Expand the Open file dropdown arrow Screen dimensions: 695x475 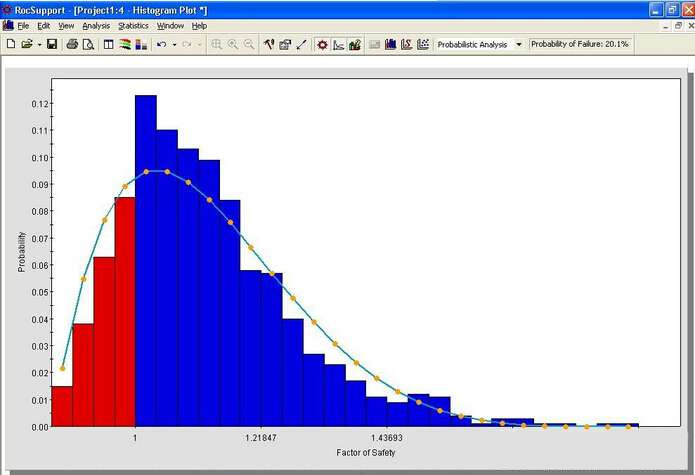(39, 45)
